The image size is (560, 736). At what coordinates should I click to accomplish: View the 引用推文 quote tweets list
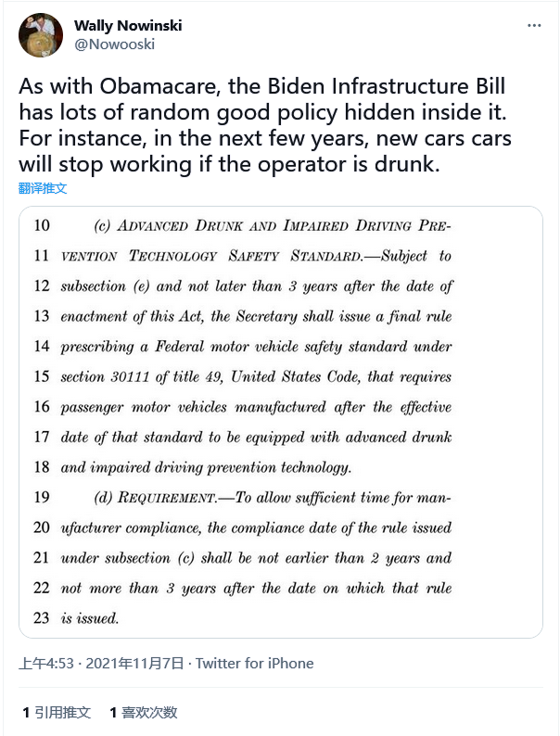pyautogui.click(x=62, y=712)
